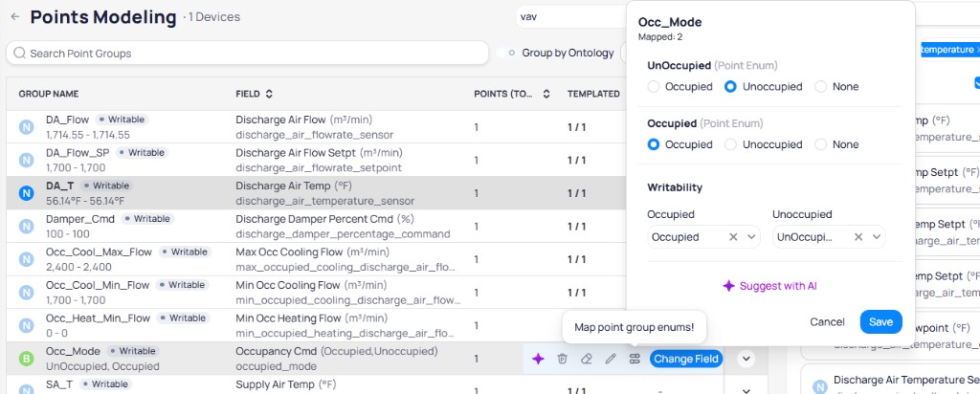Click the field containing vav
Viewport: 980px width, 394px height.
point(571,17)
